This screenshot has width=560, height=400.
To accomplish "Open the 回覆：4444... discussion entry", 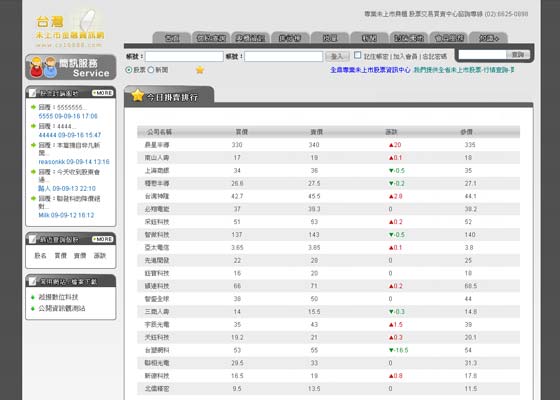I will click(x=57, y=126).
